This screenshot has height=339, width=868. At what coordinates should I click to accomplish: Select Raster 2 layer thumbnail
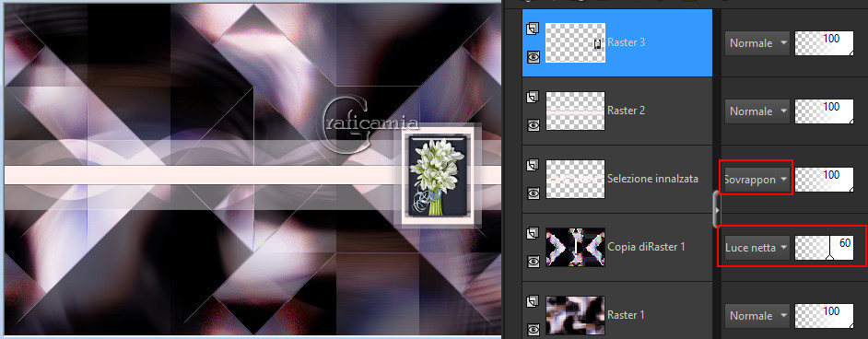[x=575, y=111]
